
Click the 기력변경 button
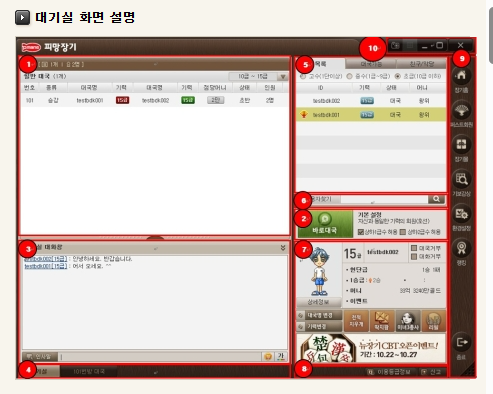pos(319,326)
